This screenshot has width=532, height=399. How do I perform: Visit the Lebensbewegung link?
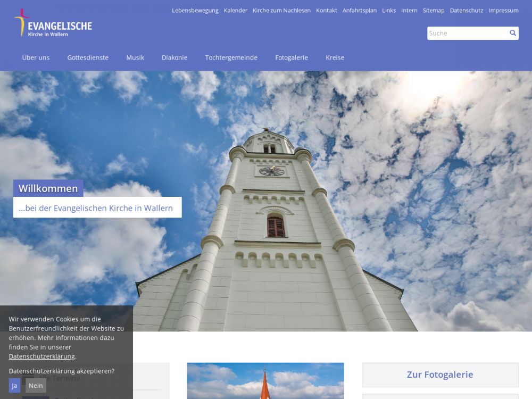point(195,11)
